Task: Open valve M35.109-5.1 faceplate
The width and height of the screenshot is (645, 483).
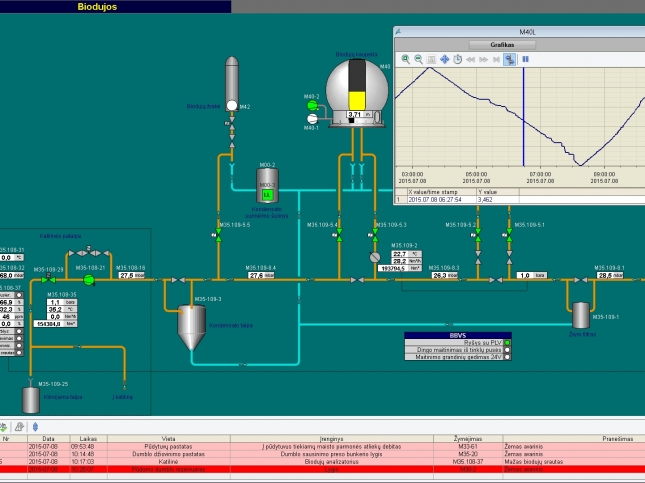Action: tap(509, 235)
